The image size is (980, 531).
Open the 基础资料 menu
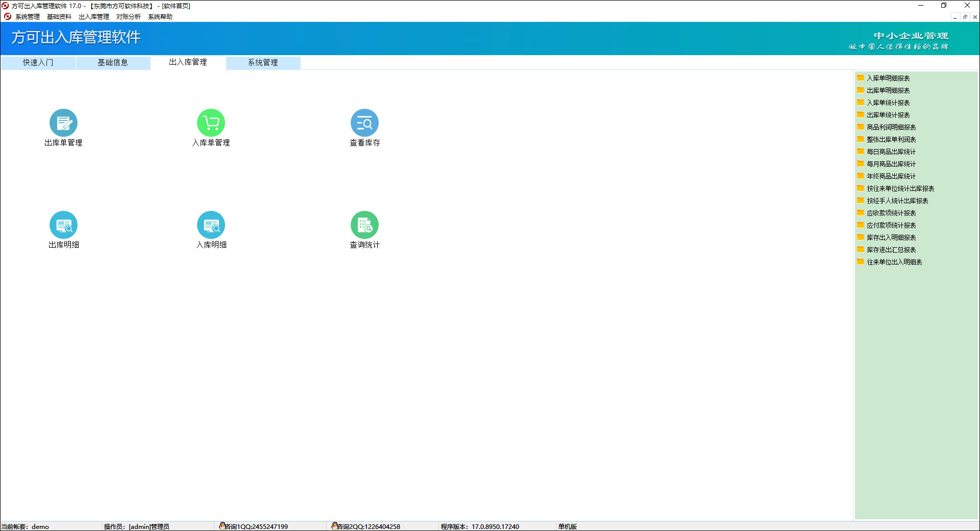59,17
